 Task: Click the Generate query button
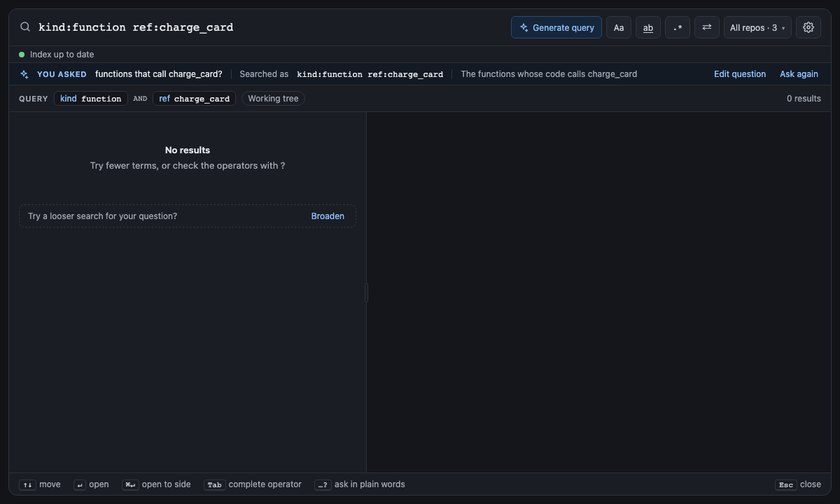click(556, 27)
